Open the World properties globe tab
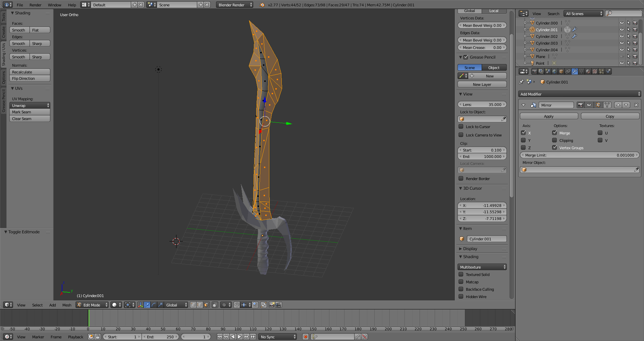 pyautogui.click(x=554, y=71)
